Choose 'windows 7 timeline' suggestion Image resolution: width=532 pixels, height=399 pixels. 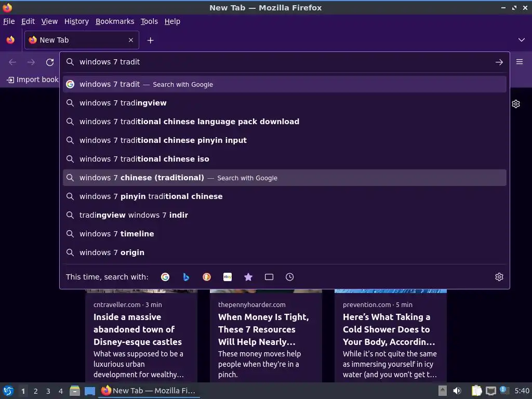coord(285,233)
